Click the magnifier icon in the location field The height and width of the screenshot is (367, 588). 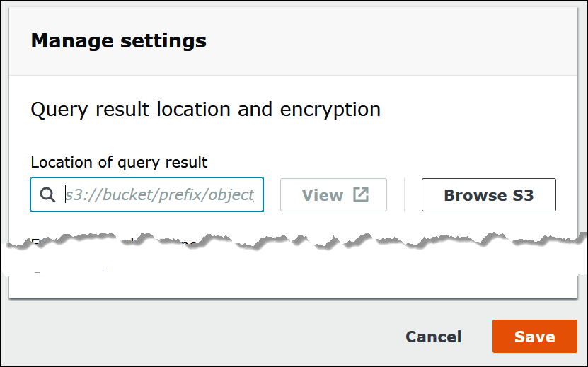47,195
